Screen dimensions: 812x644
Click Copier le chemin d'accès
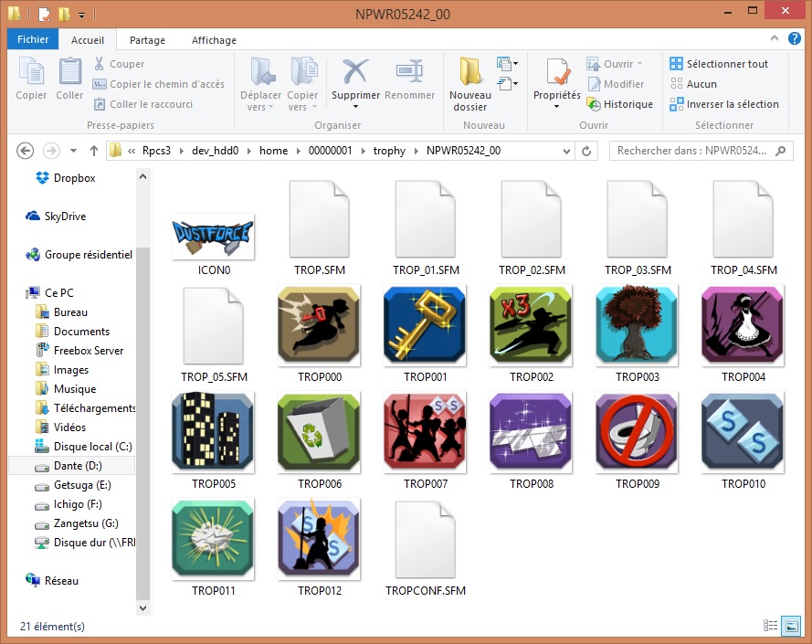coord(158,84)
